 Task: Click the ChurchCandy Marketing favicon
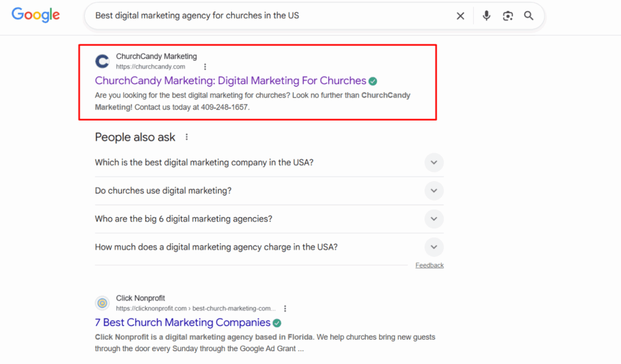pos(102,61)
